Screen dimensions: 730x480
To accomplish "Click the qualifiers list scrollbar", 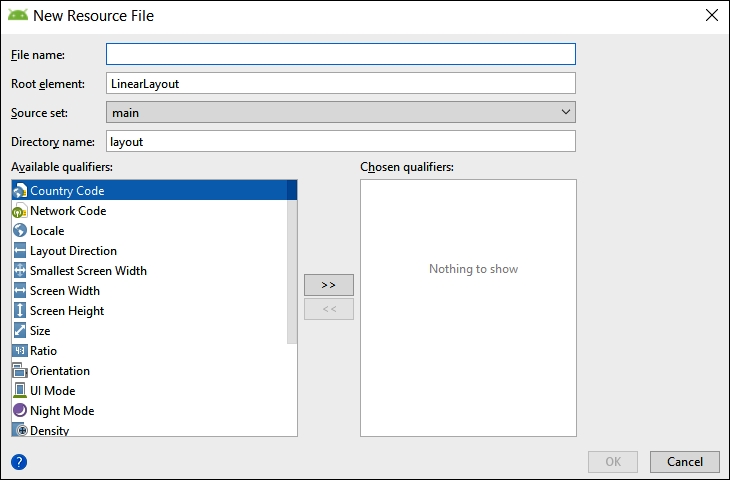I will pyautogui.click(x=292, y=262).
